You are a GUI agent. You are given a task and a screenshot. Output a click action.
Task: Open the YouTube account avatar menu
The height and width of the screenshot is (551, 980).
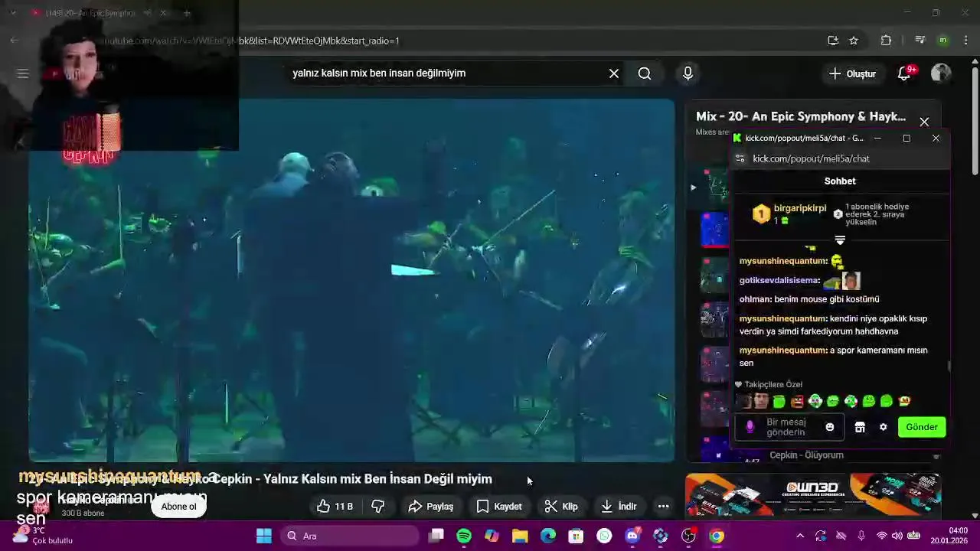click(941, 73)
